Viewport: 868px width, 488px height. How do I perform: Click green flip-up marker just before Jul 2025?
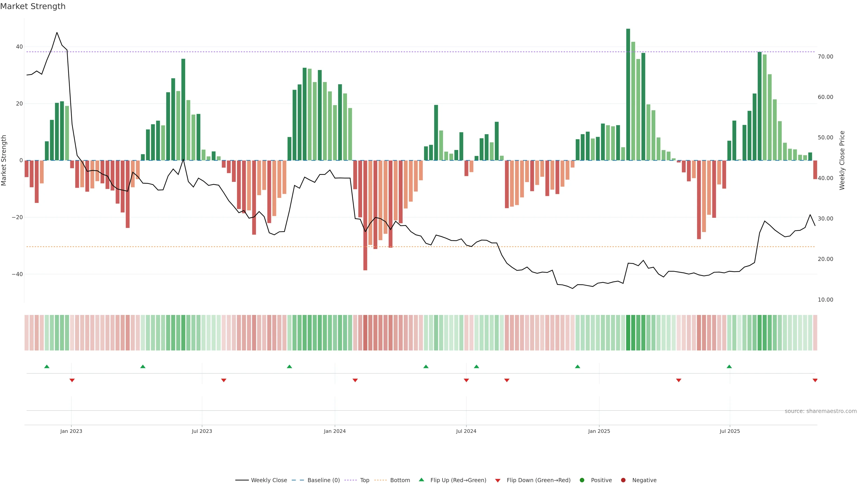tap(729, 366)
